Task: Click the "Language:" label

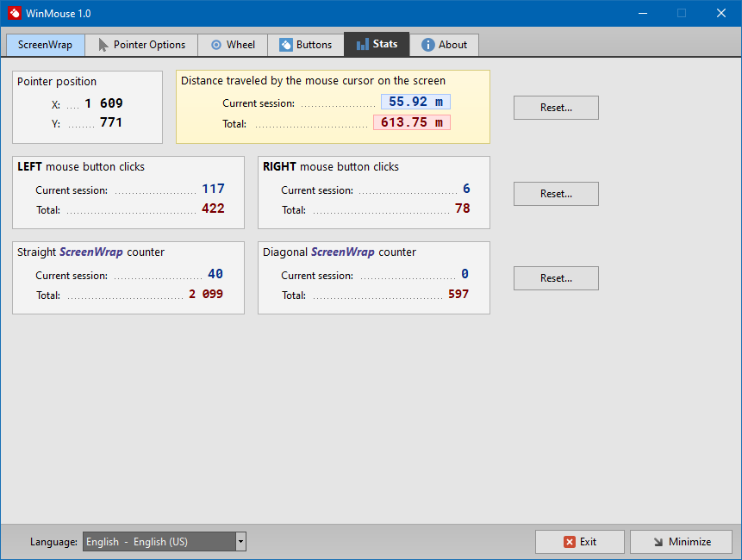Action: coord(53,542)
